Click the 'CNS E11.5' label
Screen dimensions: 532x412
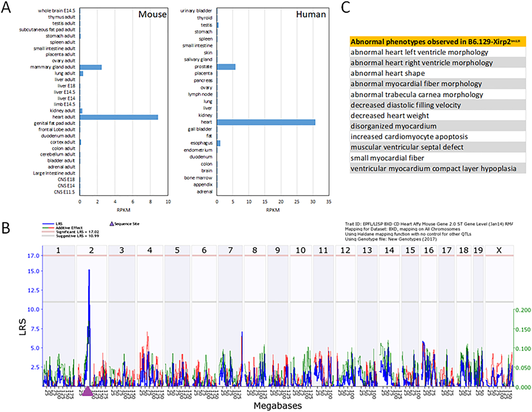coord(65,192)
